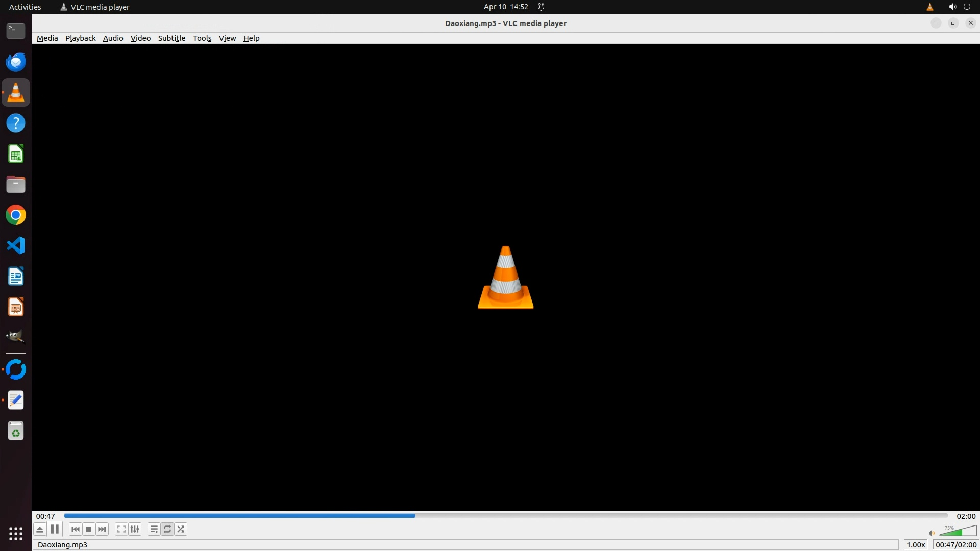Toggle fullscreen video mode
Viewport: 980px width, 551px height.
121,529
